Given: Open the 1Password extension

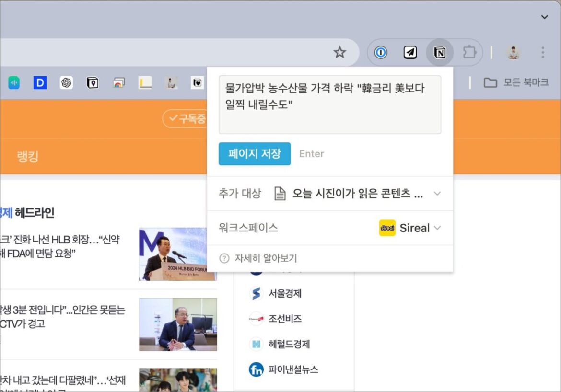Looking at the screenshot, I should [x=381, y=53].
